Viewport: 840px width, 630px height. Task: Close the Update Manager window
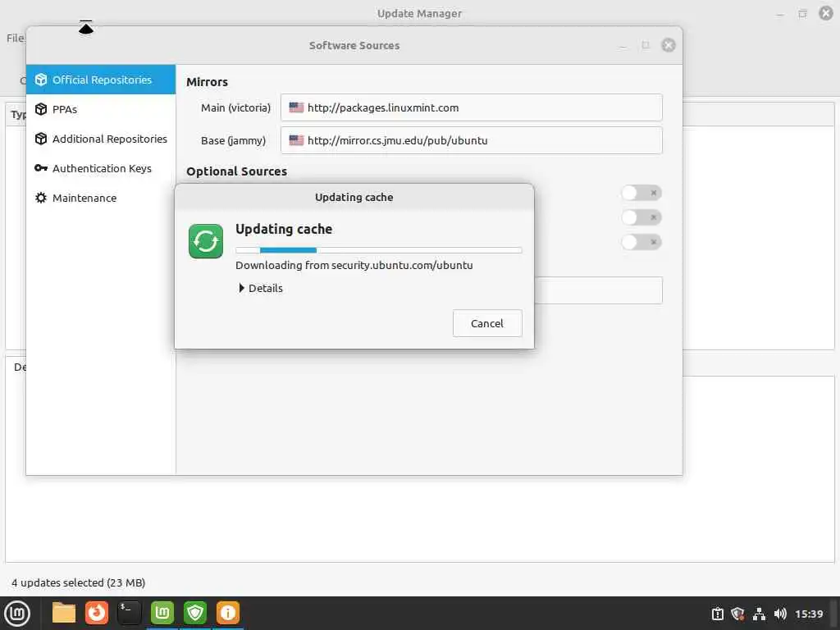(826, 13)
